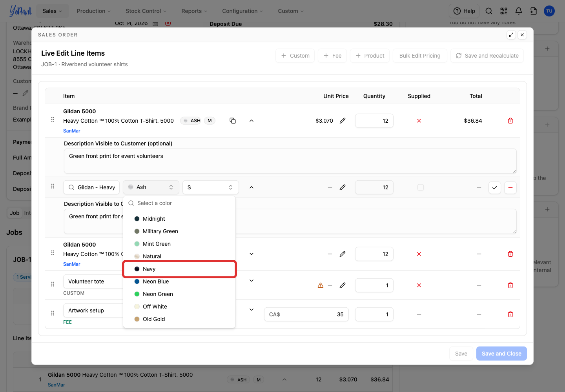Delete the Volunteer tote line item
Image resolution: width=565 pixels, height=392 pixels.
point(510,285)
